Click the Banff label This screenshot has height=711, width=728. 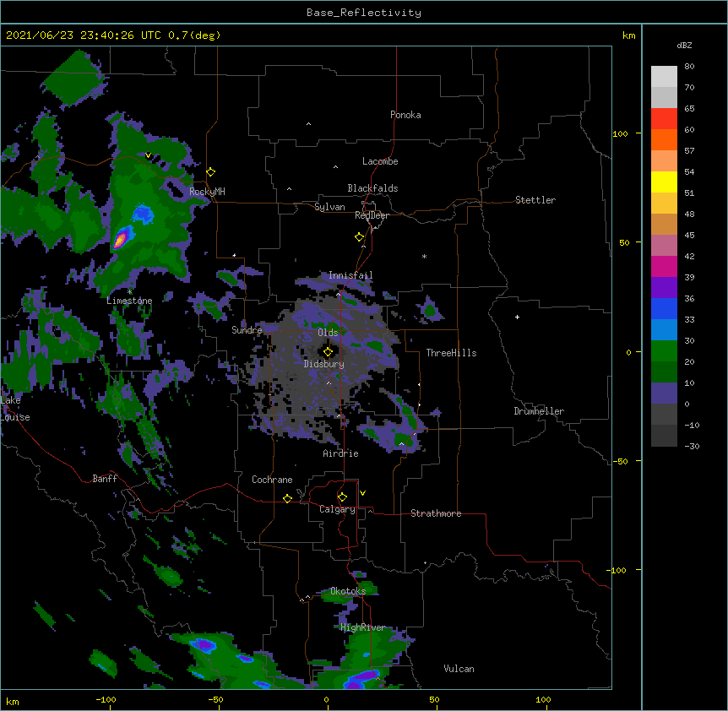105,479
